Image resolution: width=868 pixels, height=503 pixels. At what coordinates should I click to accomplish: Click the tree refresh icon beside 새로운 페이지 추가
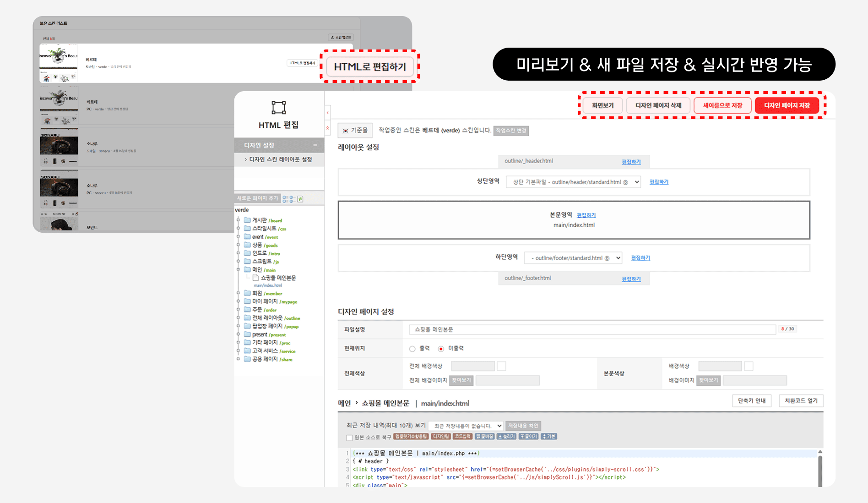click(x=300, y=198)
